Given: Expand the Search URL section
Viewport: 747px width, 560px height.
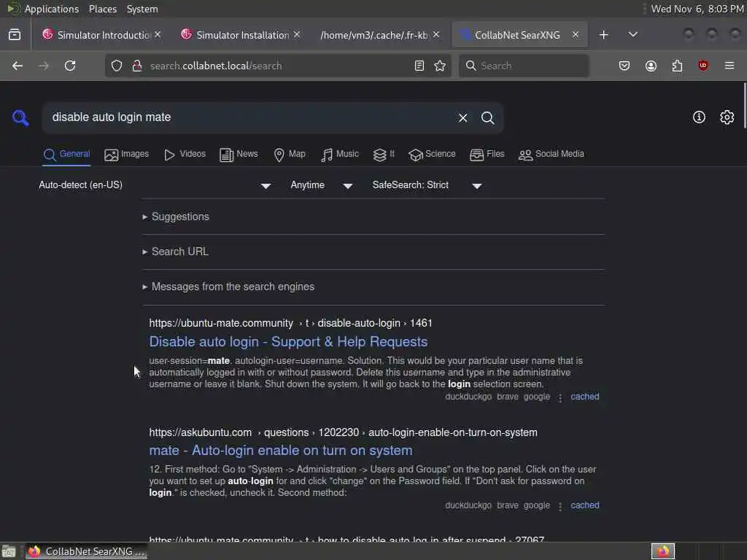Looking at the screenshot, I should coord(175,252).
